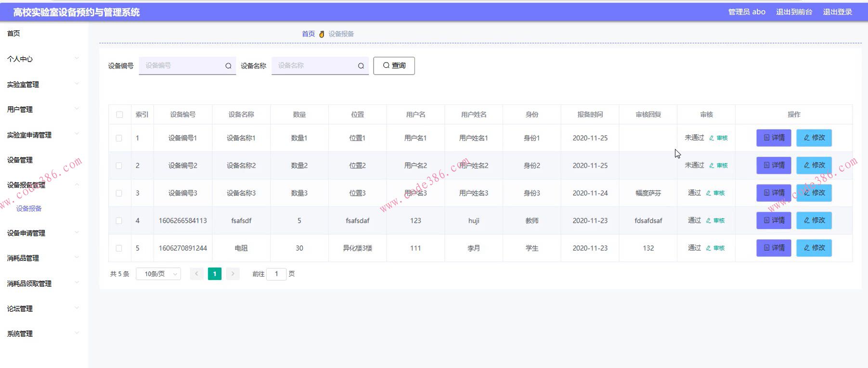The height and width of the screenshot is (368, 868).
Task: Click cell 异化楼3楼
Action: [357, 248]
